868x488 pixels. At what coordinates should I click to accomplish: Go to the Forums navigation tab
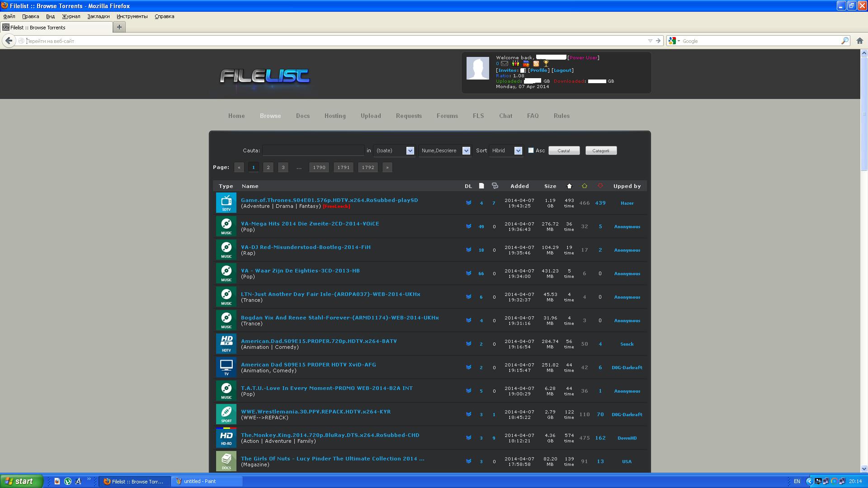[x=447, y=116]
